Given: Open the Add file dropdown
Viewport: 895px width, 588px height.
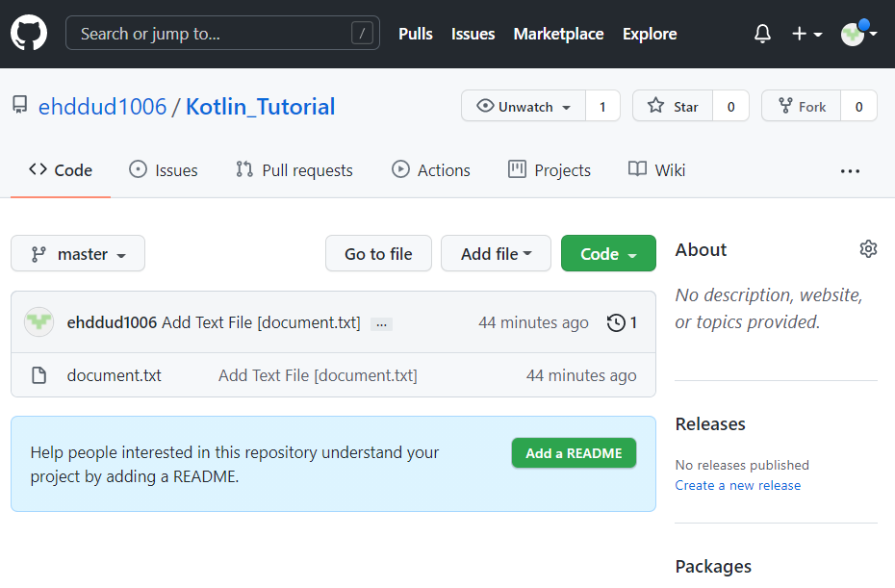Looking at the screenshot, I should pyautogui.click(x=496, y=253).
